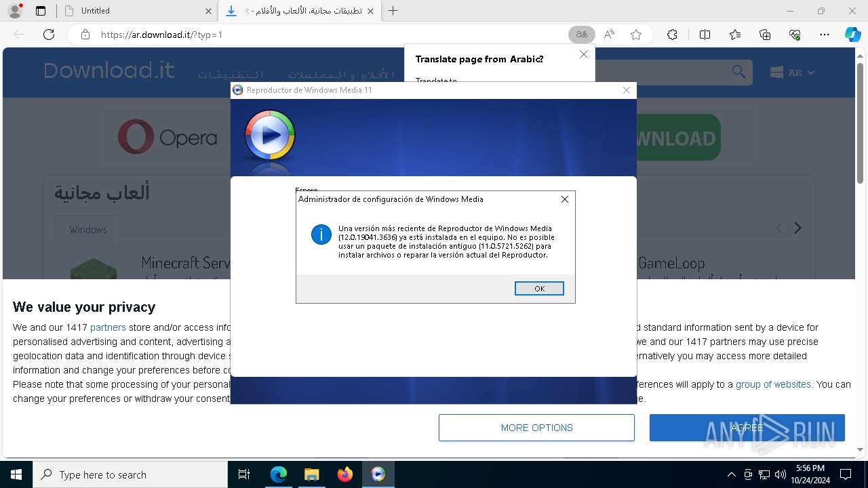Select Windows Media Player taskbar icon
The image size is (868, 488).
point(378,474)
